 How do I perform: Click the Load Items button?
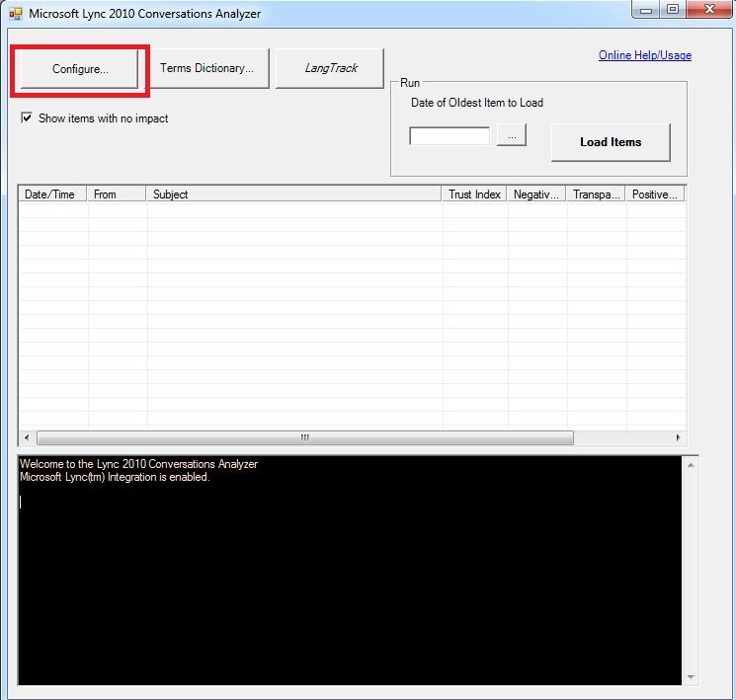coord(611,142)
